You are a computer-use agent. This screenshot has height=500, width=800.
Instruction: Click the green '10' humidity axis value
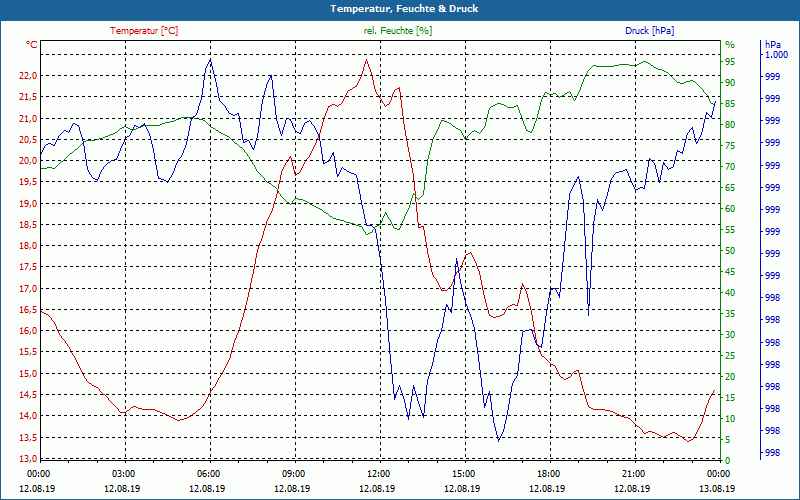(x=730, y=419)
